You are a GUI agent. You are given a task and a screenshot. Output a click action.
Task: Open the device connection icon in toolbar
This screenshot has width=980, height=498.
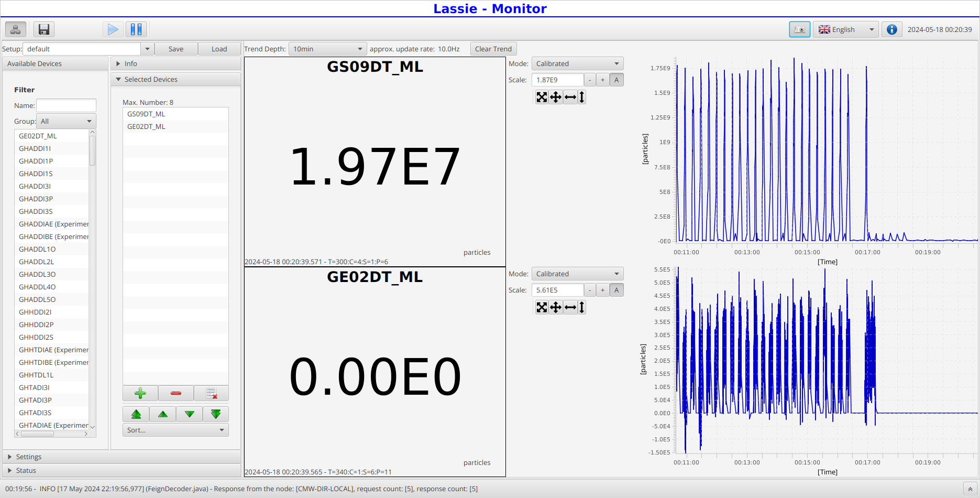[x=16, y=29]
